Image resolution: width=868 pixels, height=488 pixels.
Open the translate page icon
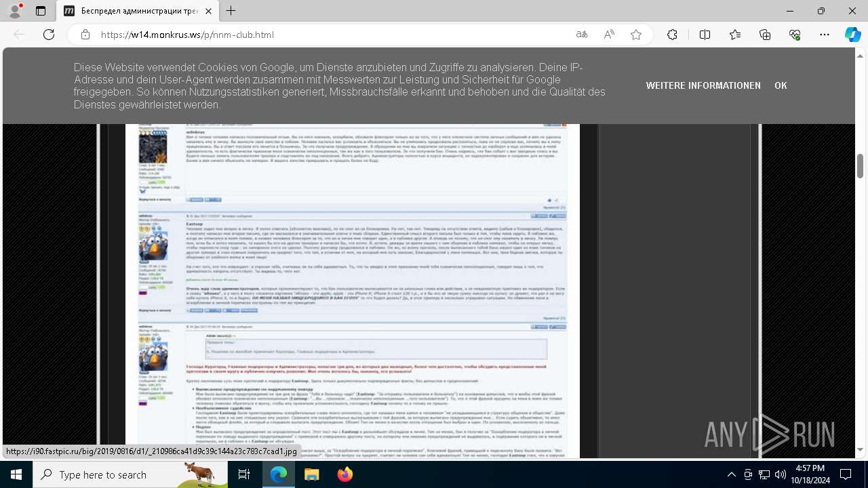[x=582, y=35]
